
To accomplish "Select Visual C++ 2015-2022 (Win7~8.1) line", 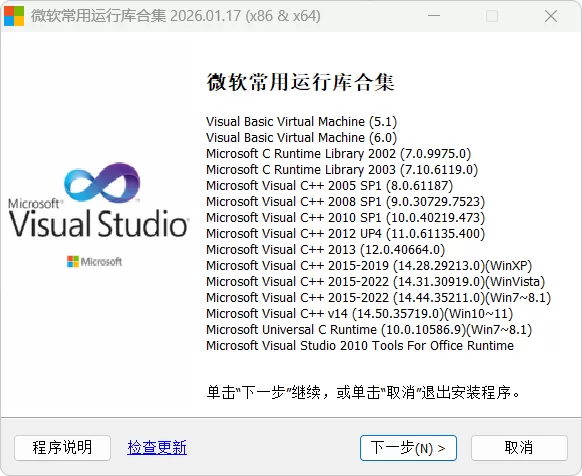I will pyautogui.click(x=379, y=297).
